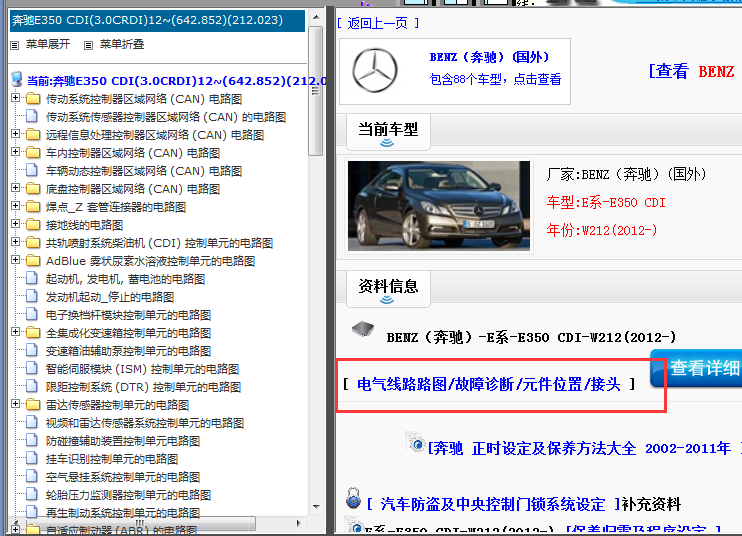Click tree scrollbar up arrow
This screenshot has width=742, height=536.
tap(316, 18)
